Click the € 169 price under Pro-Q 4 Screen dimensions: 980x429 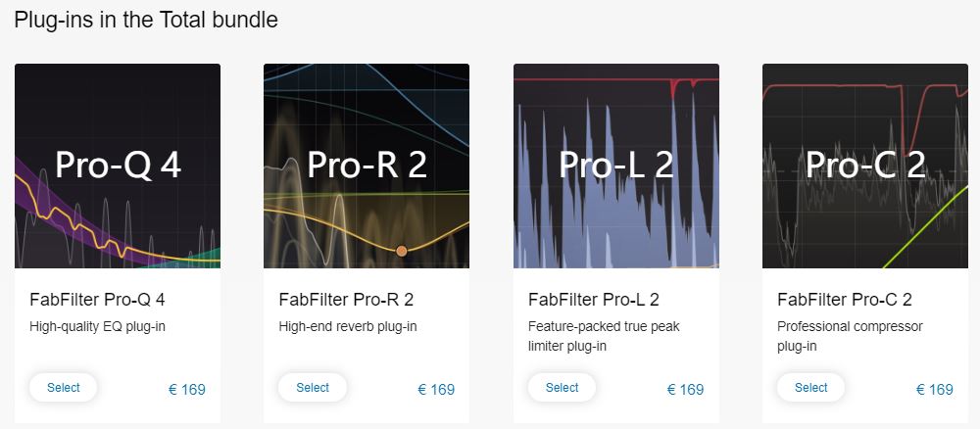click(x=187, y=390)
